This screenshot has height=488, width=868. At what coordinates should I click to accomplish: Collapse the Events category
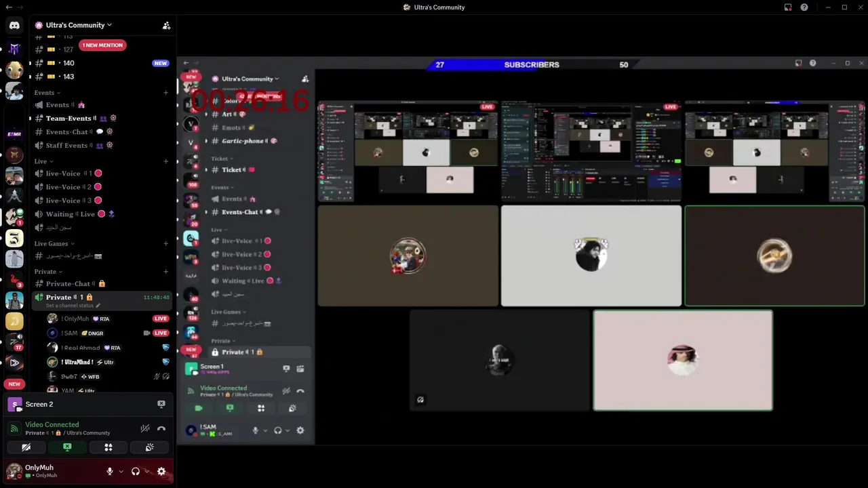click(47, 93)
